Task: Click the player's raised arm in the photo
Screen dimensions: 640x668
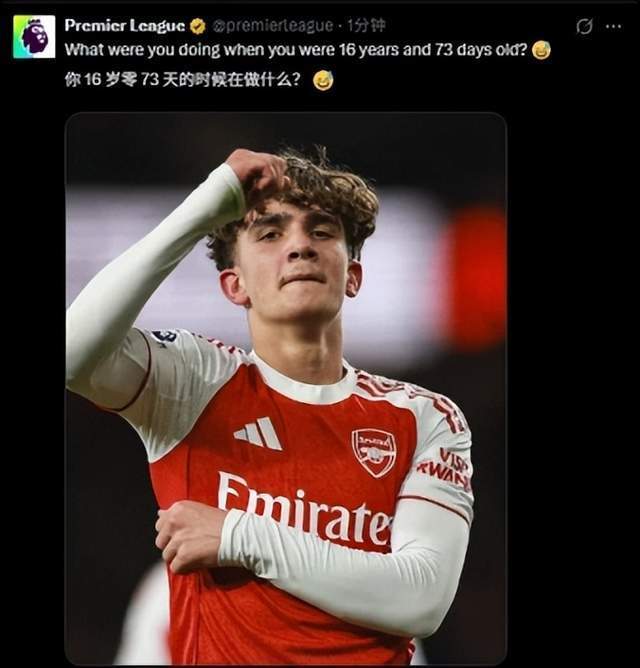Action: [x=130, y=290]
